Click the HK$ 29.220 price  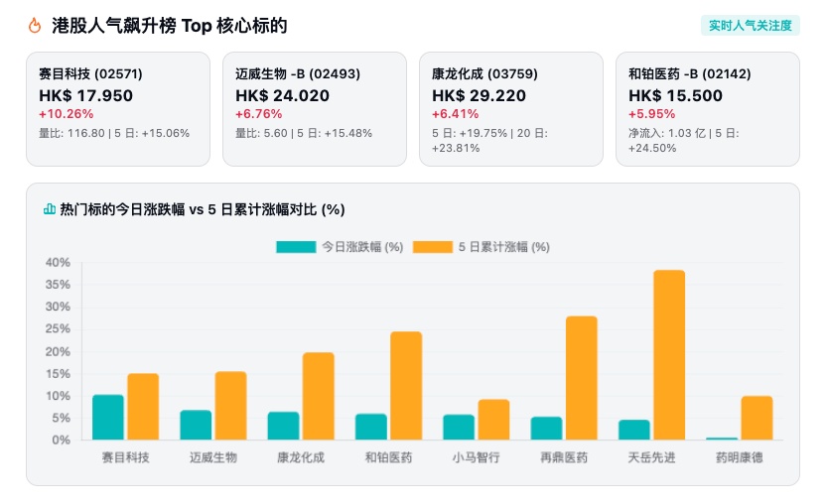(x=479, y=95)
